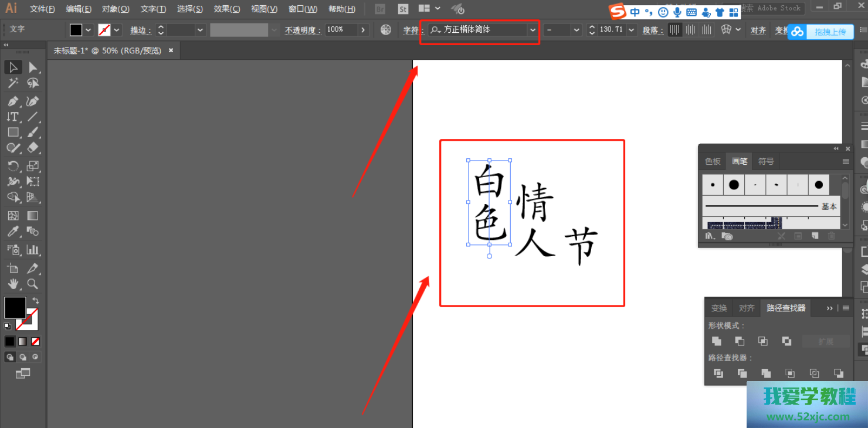Click the 对齐 button in control bar

[x=758, y=30]
